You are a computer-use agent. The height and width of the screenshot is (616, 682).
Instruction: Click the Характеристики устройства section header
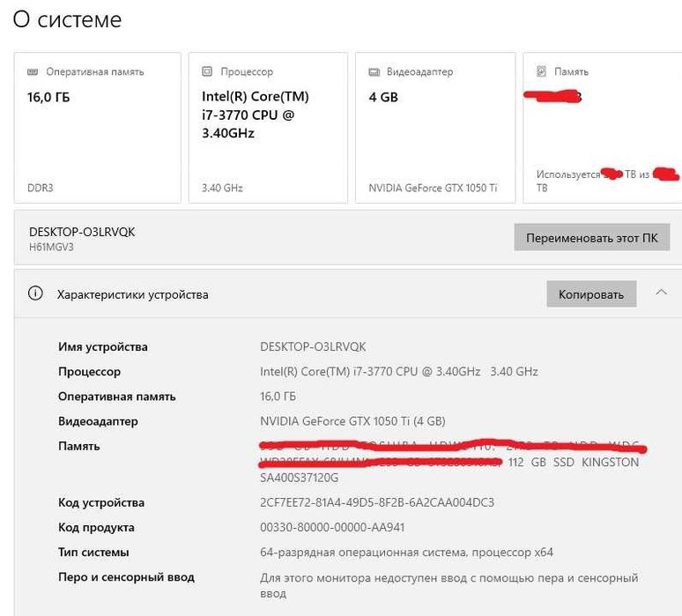tap(132, 294)
